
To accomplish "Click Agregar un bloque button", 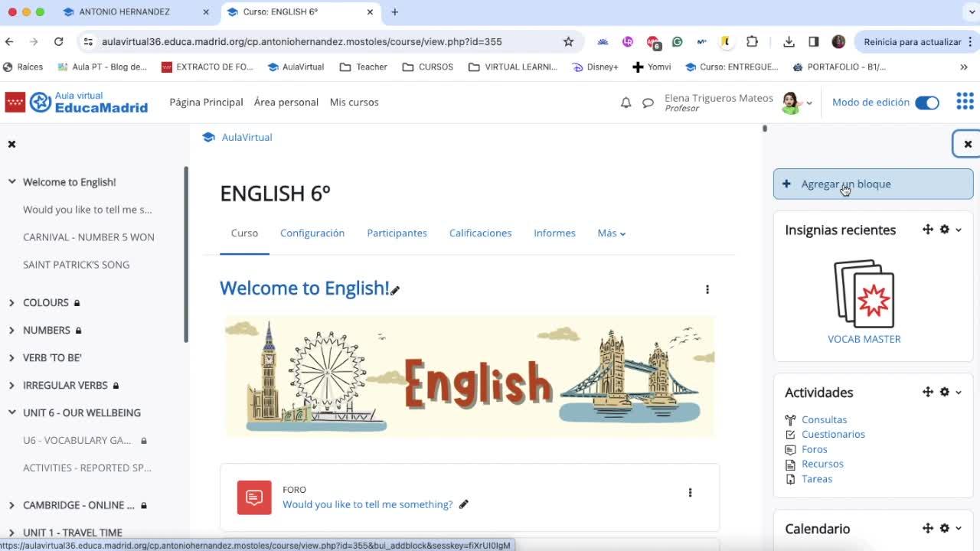I will pyautogui.click(x=873, y=184).
